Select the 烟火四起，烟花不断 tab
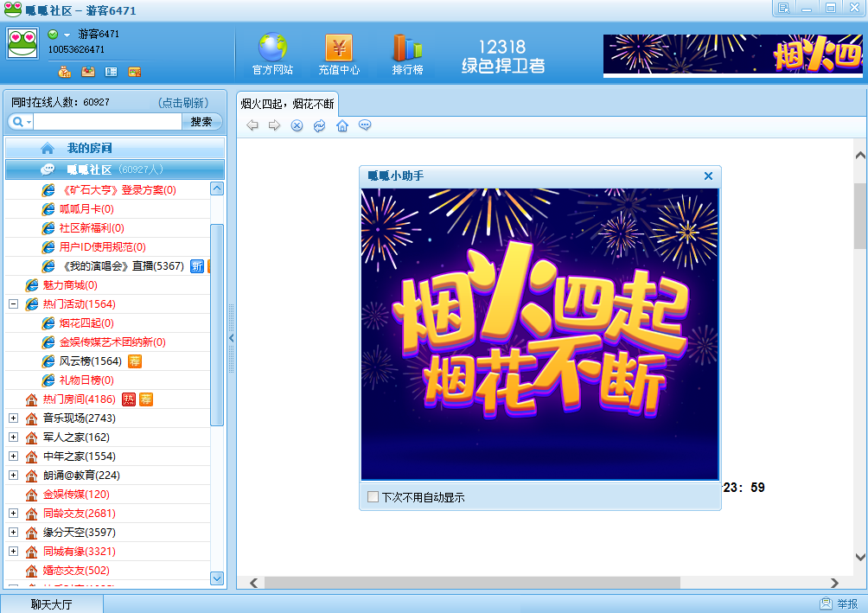The image size is (868, 613). 287,103
